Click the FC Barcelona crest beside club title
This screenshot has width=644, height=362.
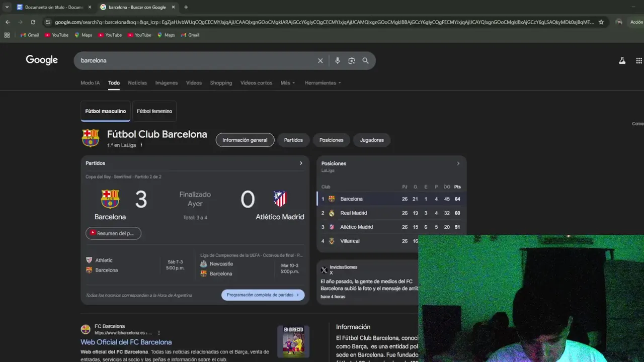(91, 138)
